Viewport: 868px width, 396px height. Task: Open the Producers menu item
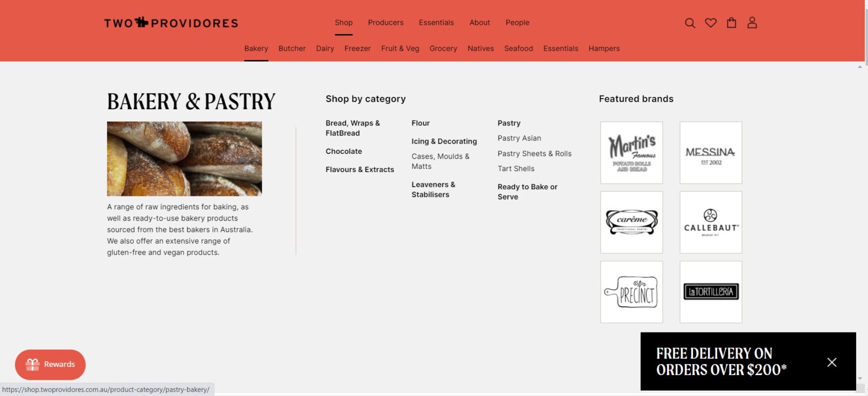[x=386, y=23]
